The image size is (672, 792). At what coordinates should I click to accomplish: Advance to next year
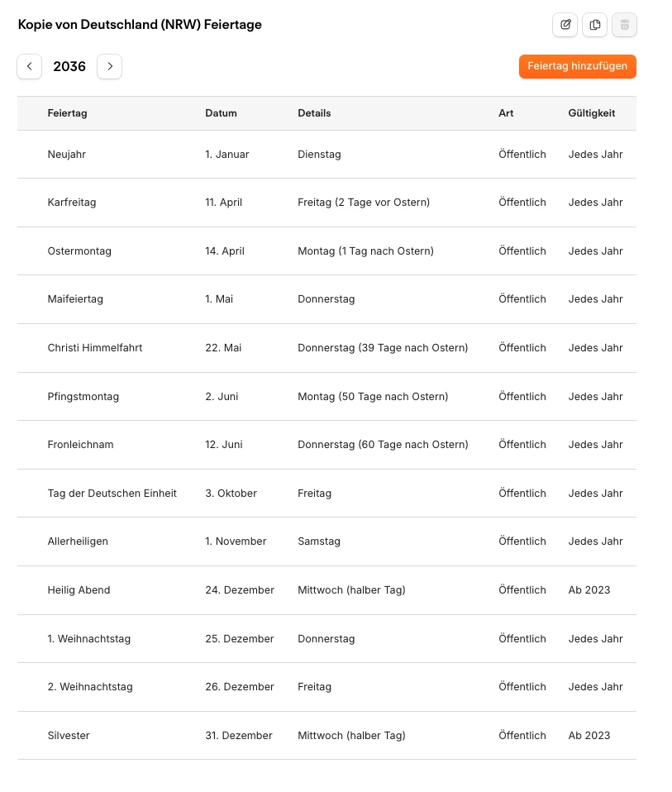(109, 67)
